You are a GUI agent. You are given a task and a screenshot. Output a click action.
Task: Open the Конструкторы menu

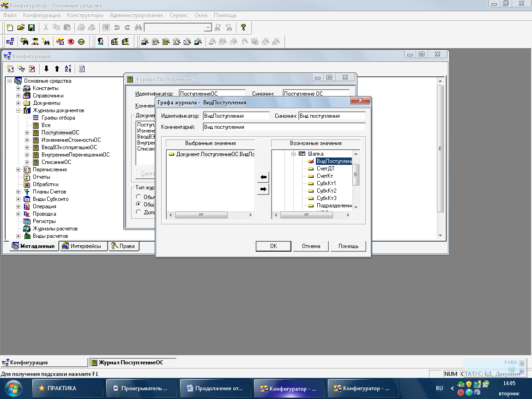point(85,15)
